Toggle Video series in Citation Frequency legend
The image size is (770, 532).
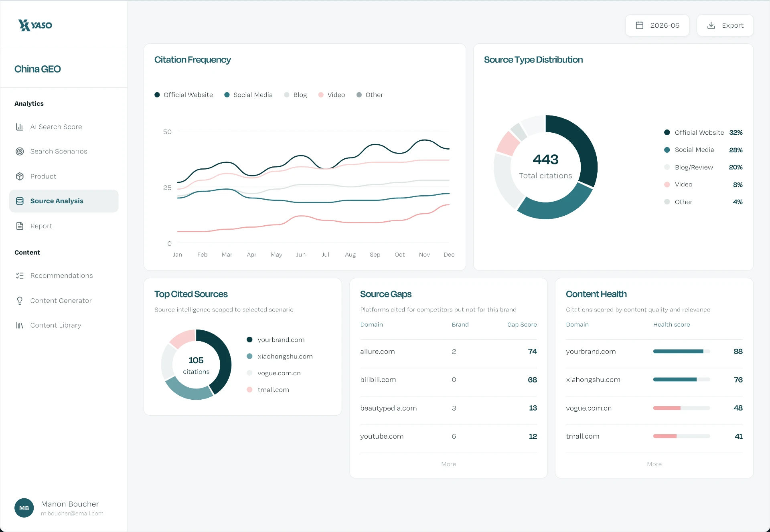point(332,95)
